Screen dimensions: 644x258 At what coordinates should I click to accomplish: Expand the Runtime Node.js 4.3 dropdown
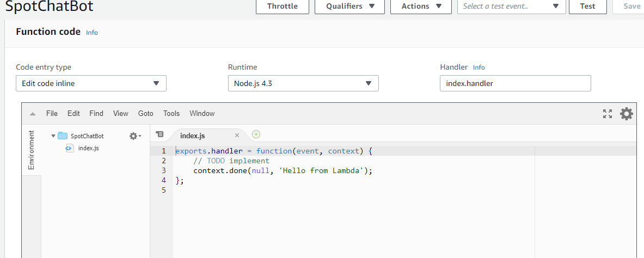(x=303, y=83)
